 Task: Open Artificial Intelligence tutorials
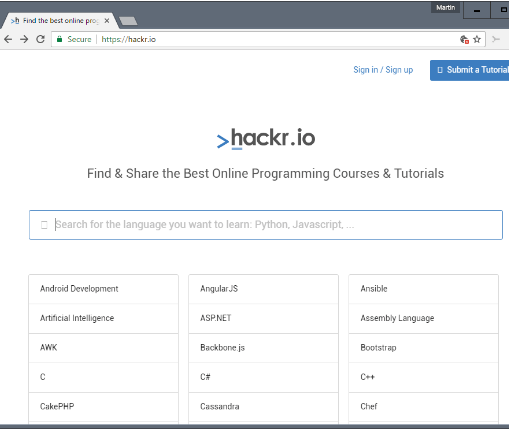103,318
